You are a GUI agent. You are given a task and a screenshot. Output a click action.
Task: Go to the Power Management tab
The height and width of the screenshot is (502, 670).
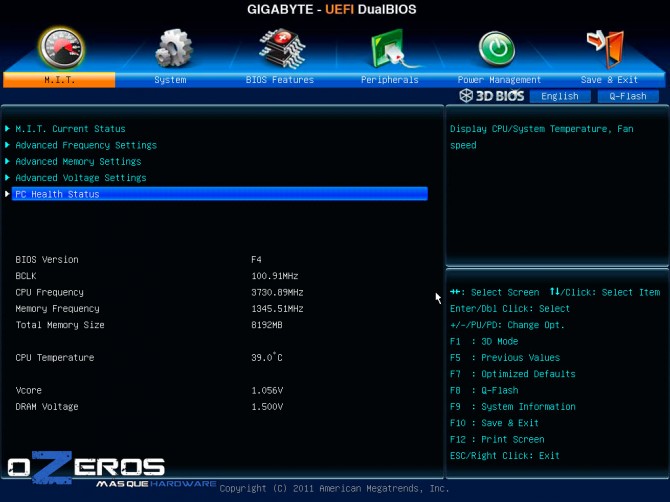click(499, 80)
